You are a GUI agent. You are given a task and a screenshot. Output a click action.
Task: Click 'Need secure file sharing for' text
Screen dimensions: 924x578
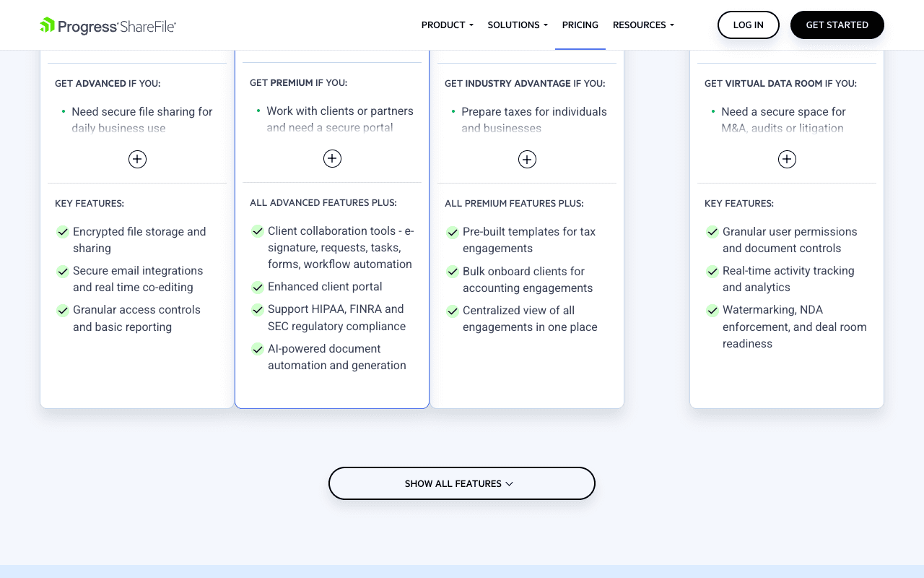[142, 111]
